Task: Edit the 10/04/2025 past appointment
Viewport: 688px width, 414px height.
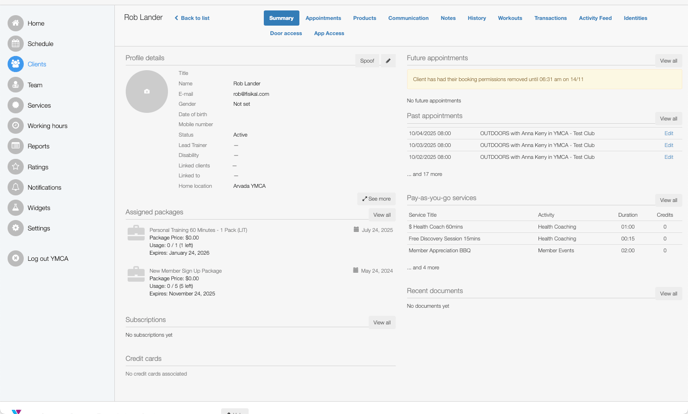Action: click(x=668, y=133)
